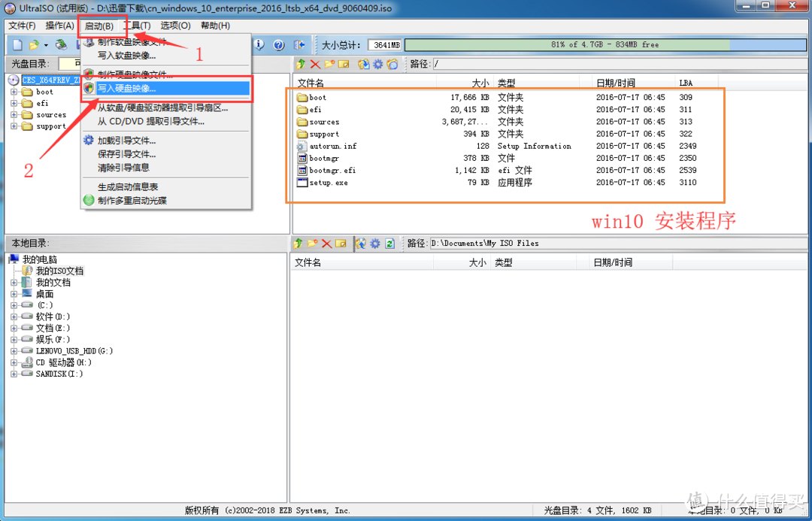The height and width of the screenshot is (521, 812).
Task: Click the Help question mark icon
Action: click(x=279, y=45)
